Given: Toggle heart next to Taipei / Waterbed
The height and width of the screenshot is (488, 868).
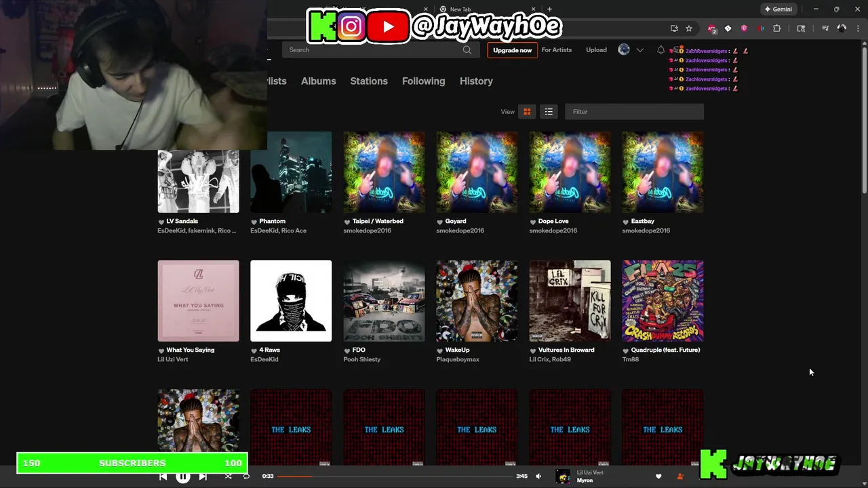Looking at the screenshot, I should [x=347, y=222].
